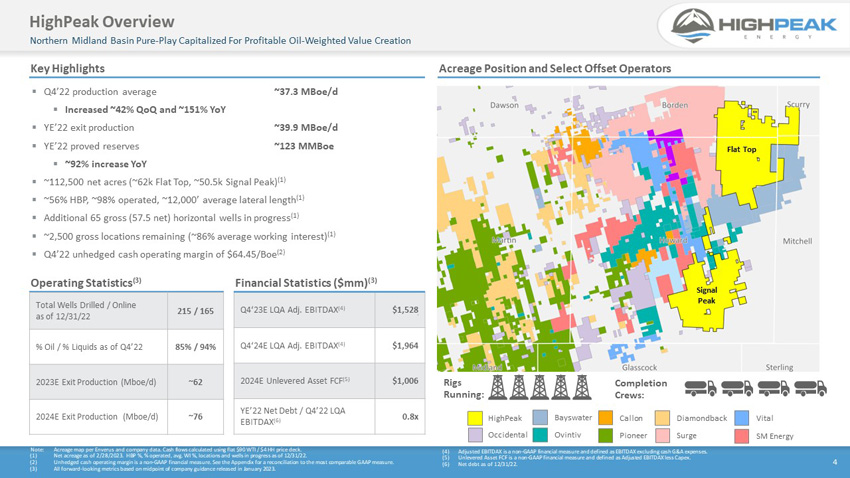
Task: Select the red SM Energy legend swatch
Action: tap(742, 436)
